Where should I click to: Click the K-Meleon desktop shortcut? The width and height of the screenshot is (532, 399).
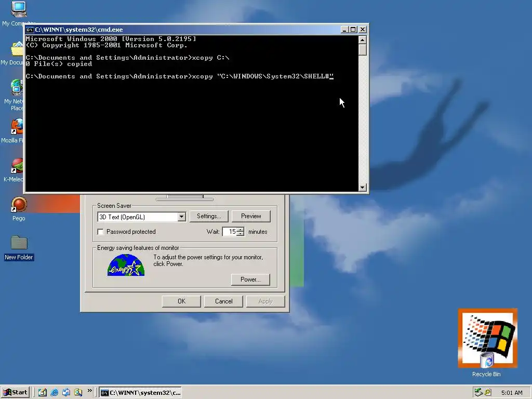coord(17,166)
